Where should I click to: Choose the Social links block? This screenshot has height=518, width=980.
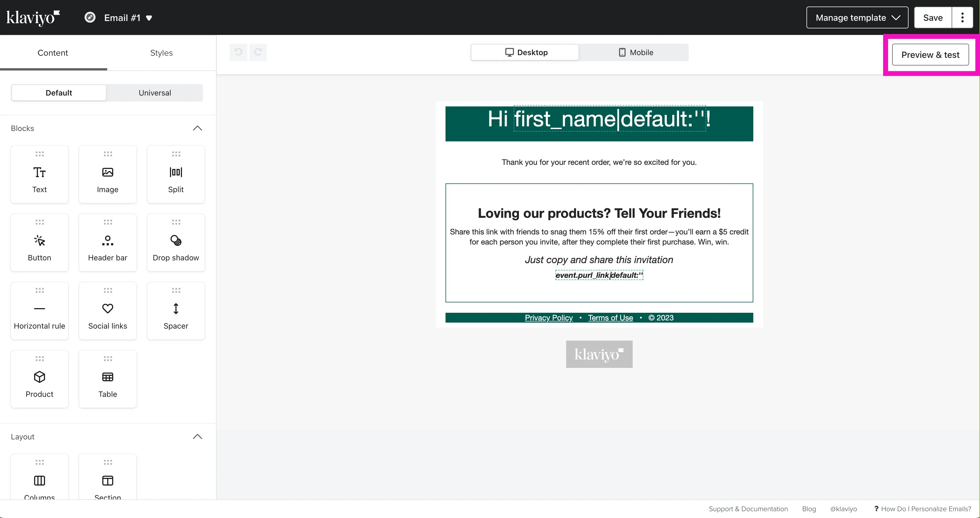point(108,311)
